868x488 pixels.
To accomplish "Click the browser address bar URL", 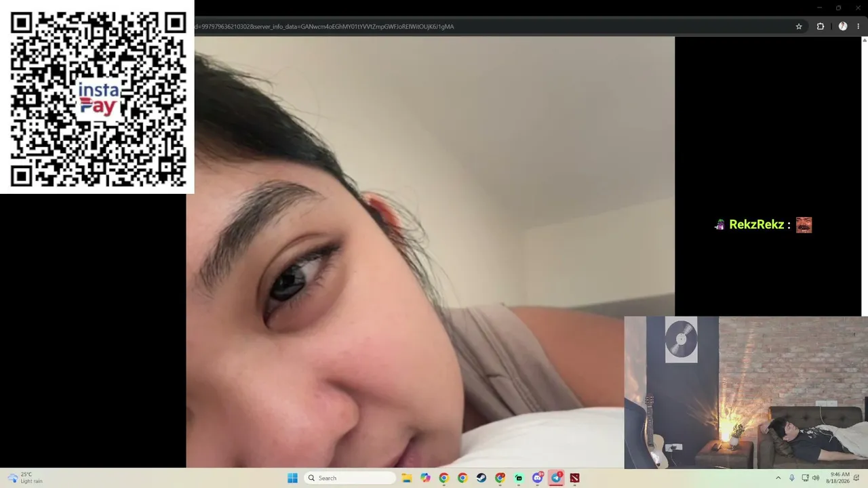I will 325,26.
